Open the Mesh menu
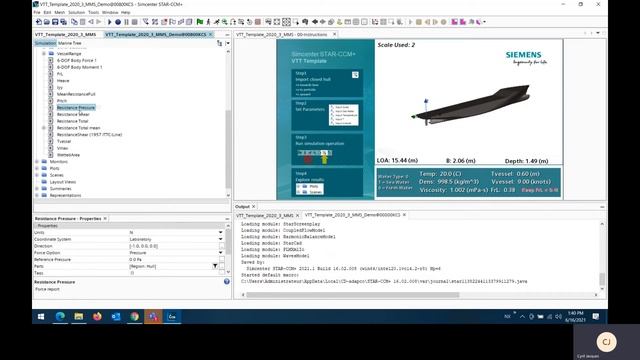This screenshot has width=640, height=360. point(60,12)
